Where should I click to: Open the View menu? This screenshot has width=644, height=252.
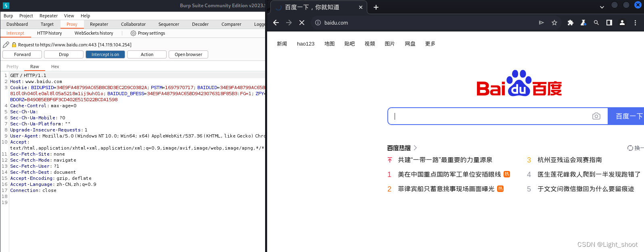(x=69, y=16)
